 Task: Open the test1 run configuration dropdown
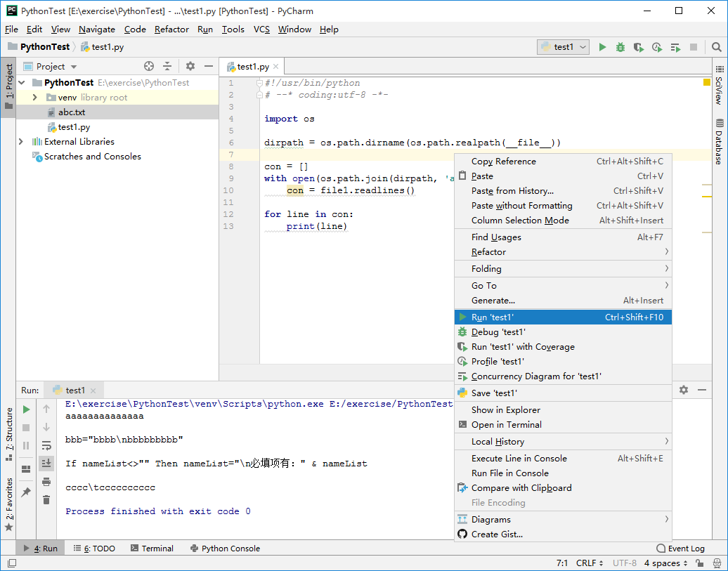click(563, 47)
